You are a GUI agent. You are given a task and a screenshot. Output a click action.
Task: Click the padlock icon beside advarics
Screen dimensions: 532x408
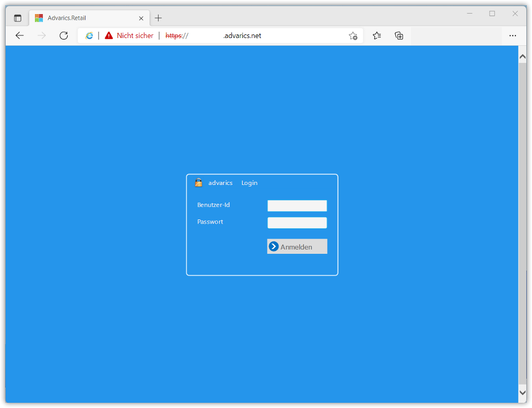point(199,183)
